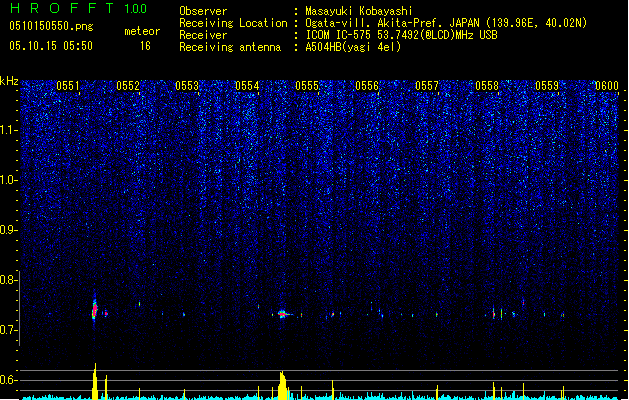Click the kHz axis unit label

(9, 81)
